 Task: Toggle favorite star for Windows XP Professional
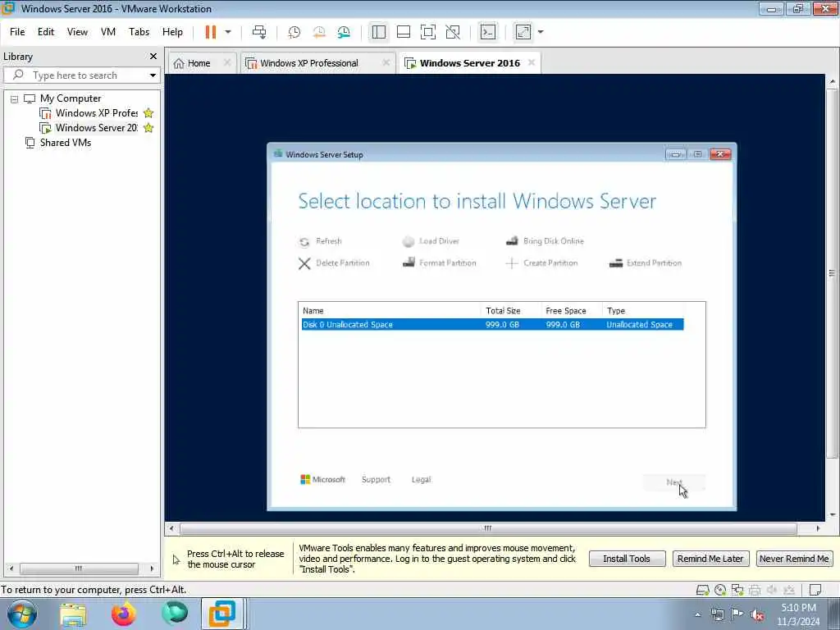[x=148, y=113]
